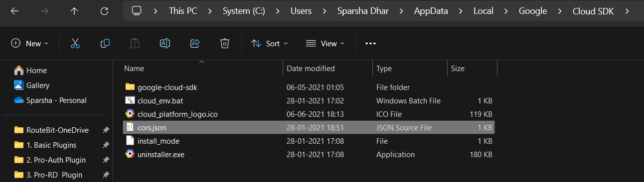The height and width of the screenshot is (182, 644).
Task: Expand chevron after Local breadcrumb
Action: tap(506, 10)
